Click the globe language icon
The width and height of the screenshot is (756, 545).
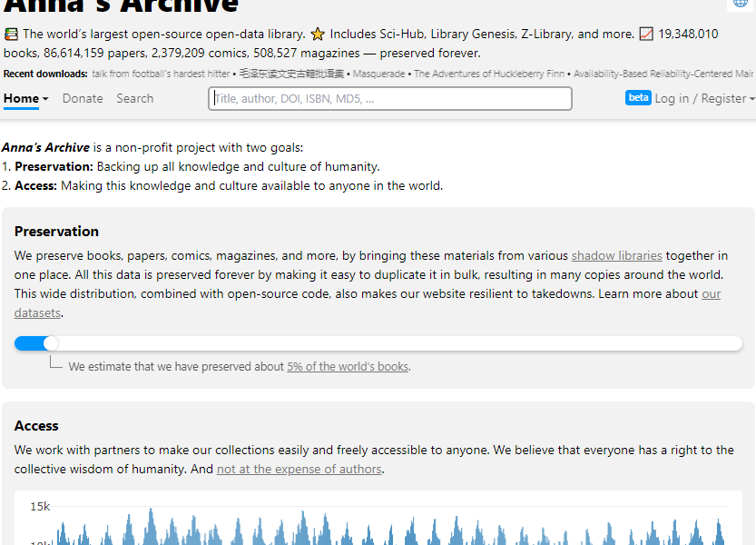tap(740, 3)
